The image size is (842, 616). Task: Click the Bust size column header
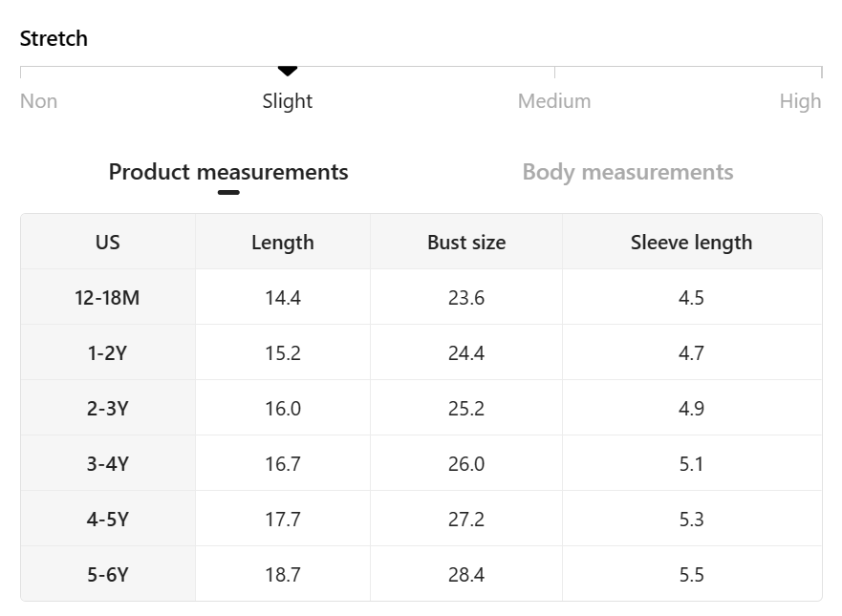[466, 243]
